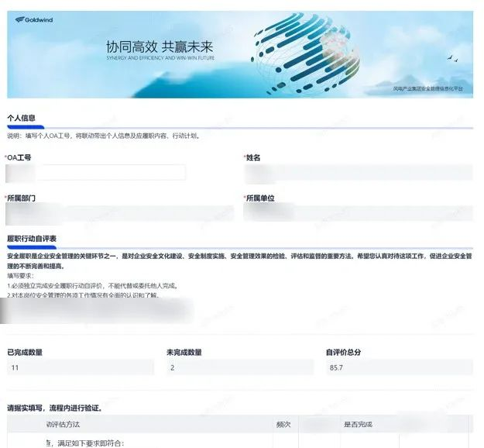Click the OA工号 field label
The height and width of the screenshot is (448, 484).
(19, 157)
